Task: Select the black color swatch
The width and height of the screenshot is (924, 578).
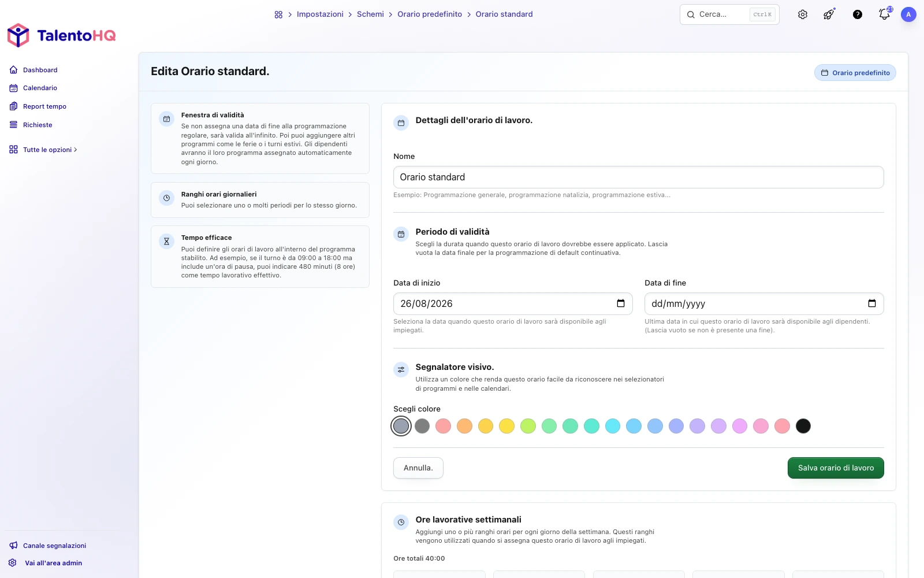Action: (x=803, y=426)
